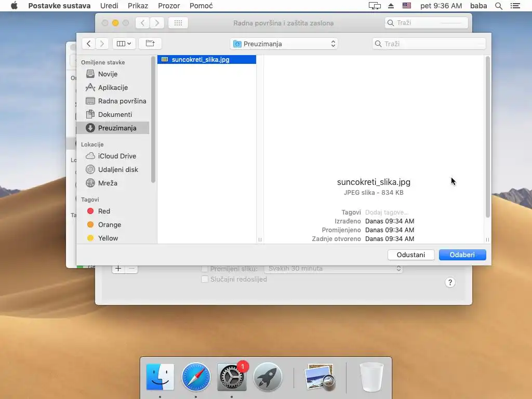Click the minus button to remove folder

[x=131, y=269]
